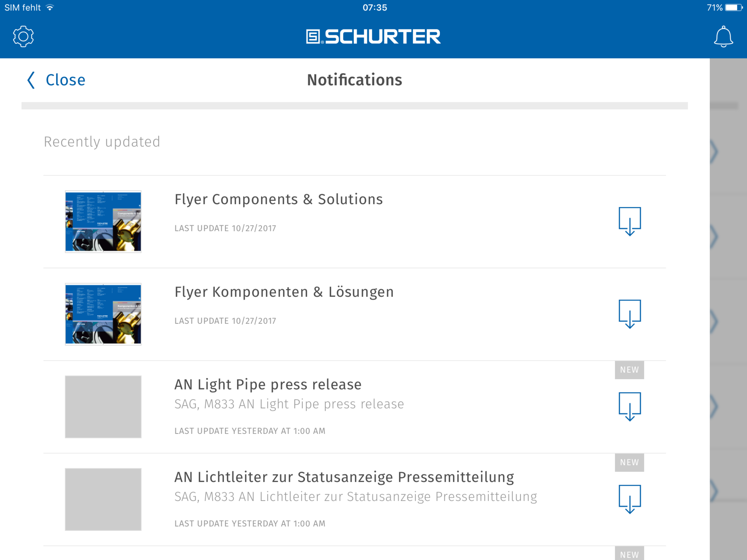Open the Flyer Components & Solutions thumbnail
747x560 pixels.
103,221
